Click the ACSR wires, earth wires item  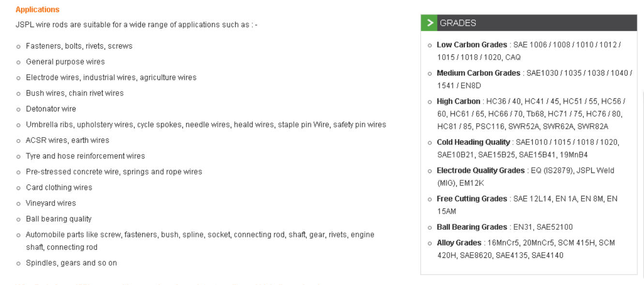(67, 141)
